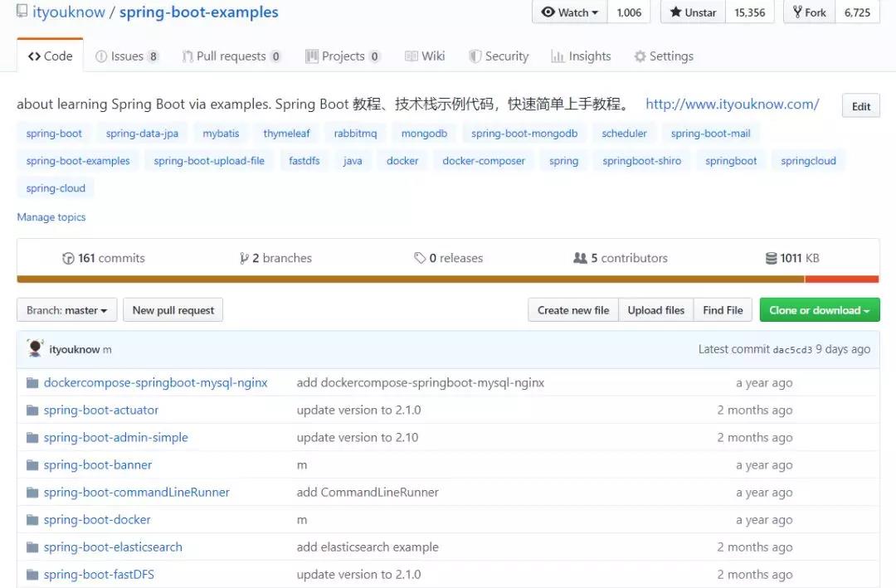Click the New pull request button
The height and width of the screenshot is (588, 896).
[173, 309]
